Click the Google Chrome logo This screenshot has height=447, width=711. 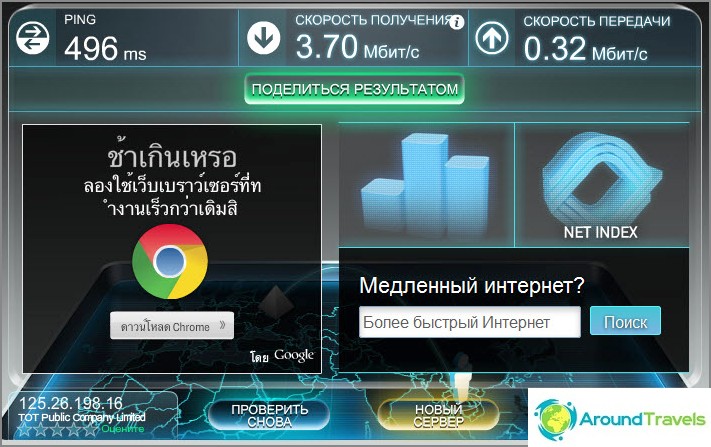pos(170,262)
